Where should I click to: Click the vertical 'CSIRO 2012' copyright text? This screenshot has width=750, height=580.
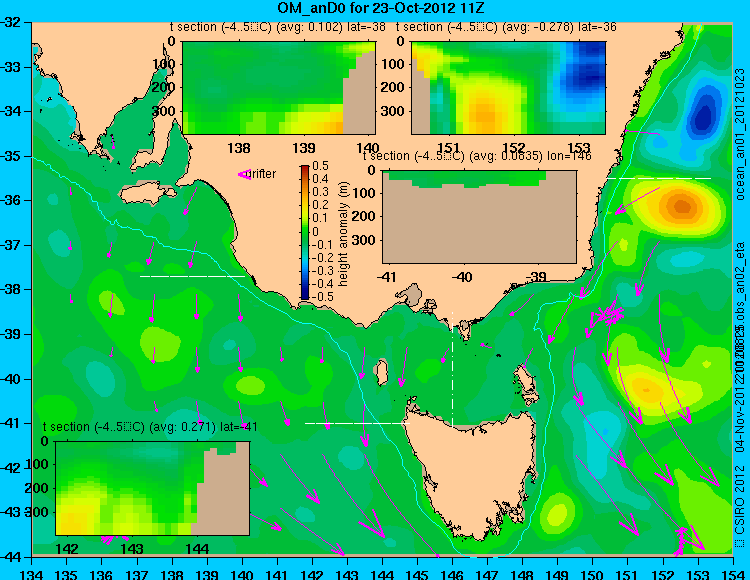(740, 501)
